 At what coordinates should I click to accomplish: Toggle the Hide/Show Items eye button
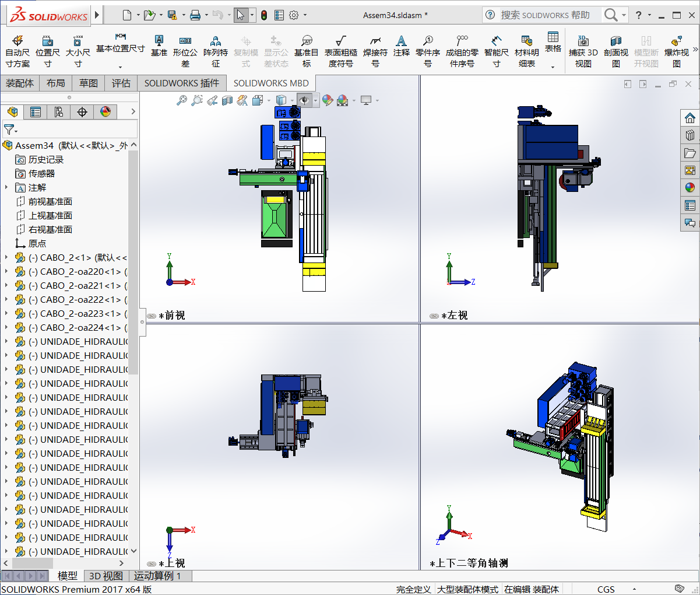[304, 100]
